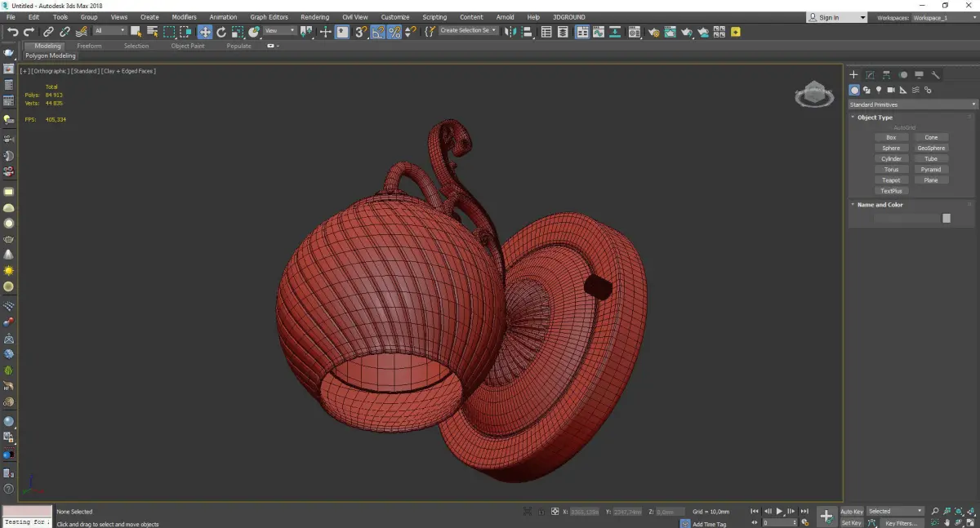The width and height of the screenshot is (980, 528).
Task: Open the Modify command panel tab
Action: point(870,75)
